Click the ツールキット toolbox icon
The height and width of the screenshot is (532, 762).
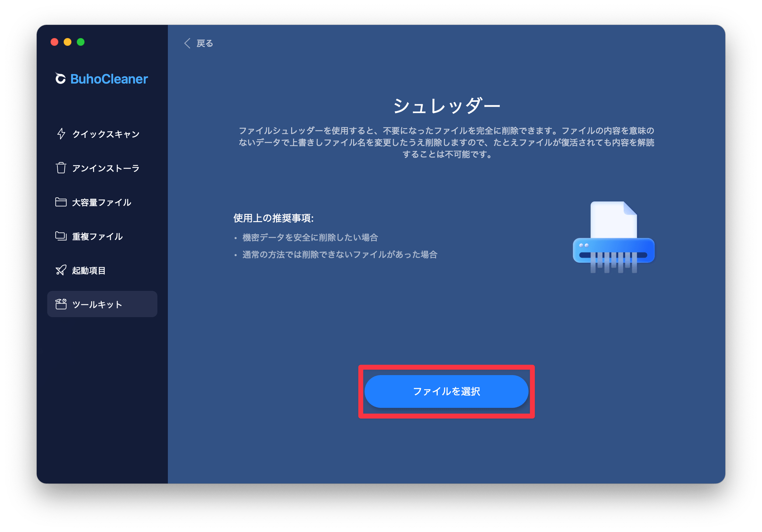point(61,304)
